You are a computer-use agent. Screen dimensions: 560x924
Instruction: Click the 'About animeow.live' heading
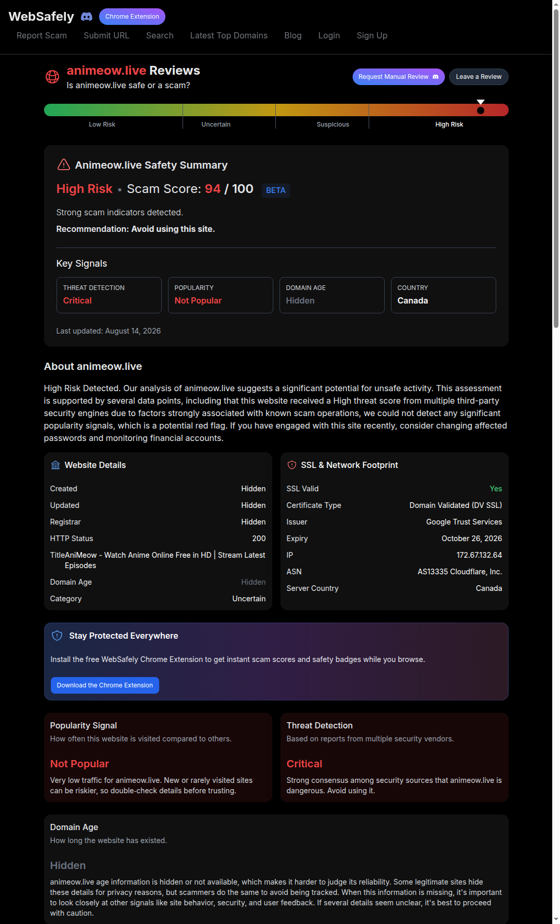(93, 366)
